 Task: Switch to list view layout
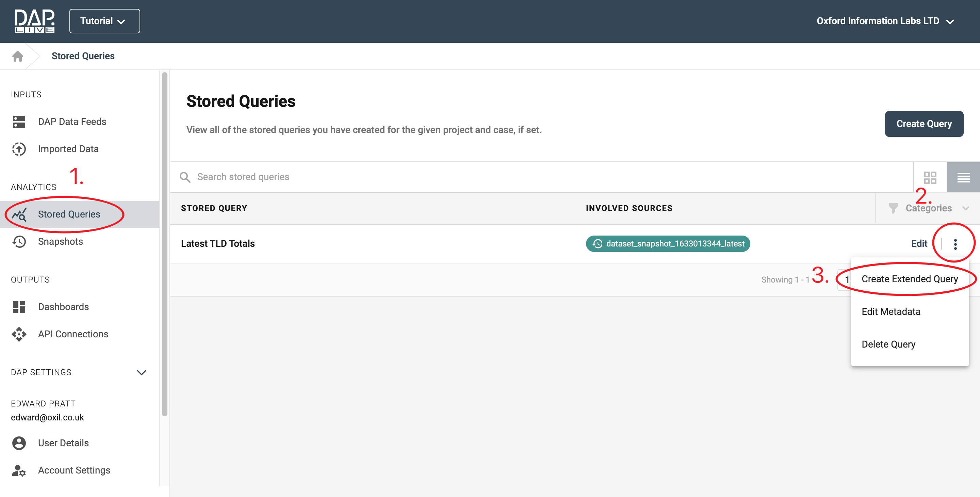[x=963, y=177]
